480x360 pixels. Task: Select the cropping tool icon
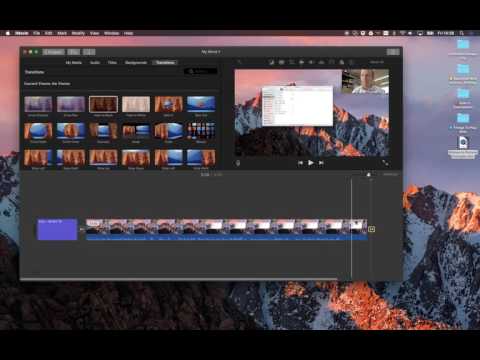[292, 62]
